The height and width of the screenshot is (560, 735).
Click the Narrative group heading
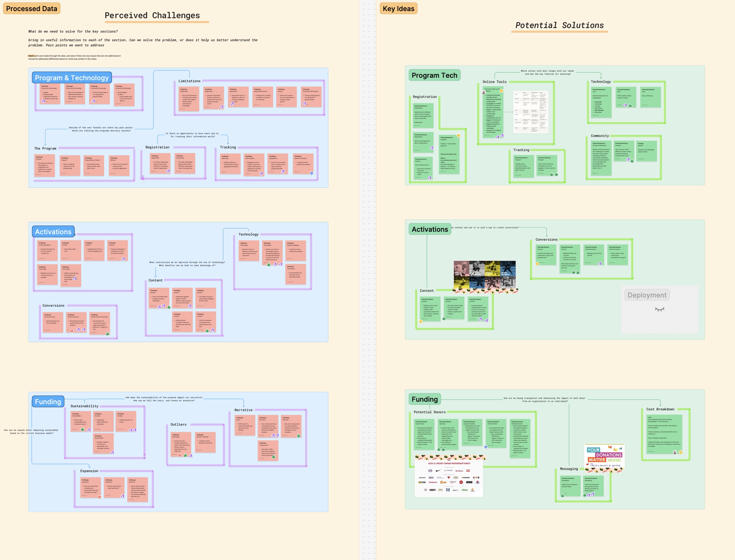tap(244, 410)
